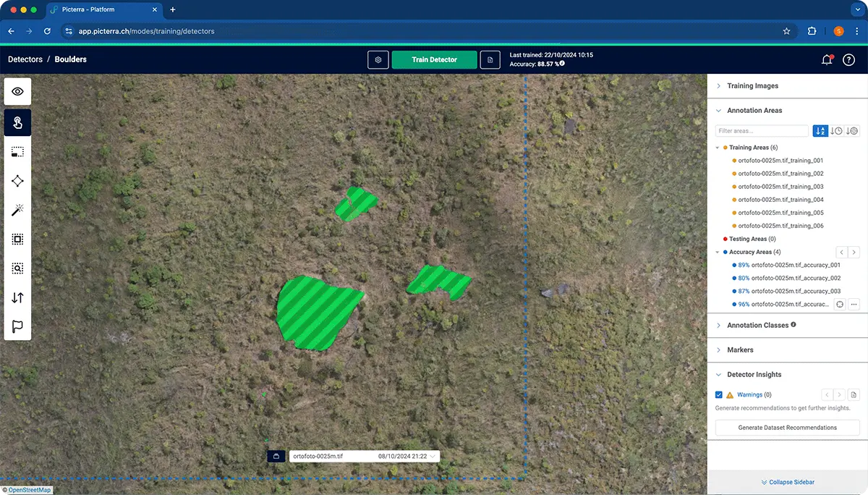Select ortofoto-0025m.tif_training_003 area
Screen dimensions: 868x495
pyautogui.click(x=780, y=187)
